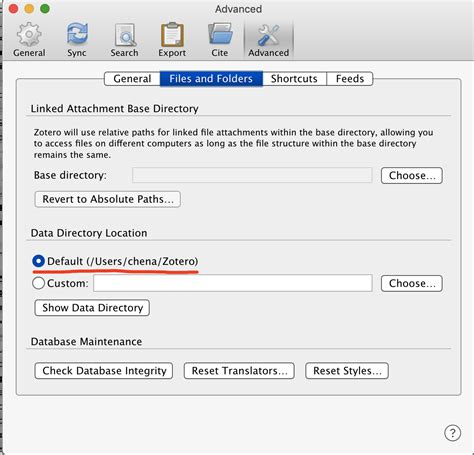This screenshot has width=474, height=455.
Task: Switch to the Feeds tab
Action: click(x=350, y=79)
